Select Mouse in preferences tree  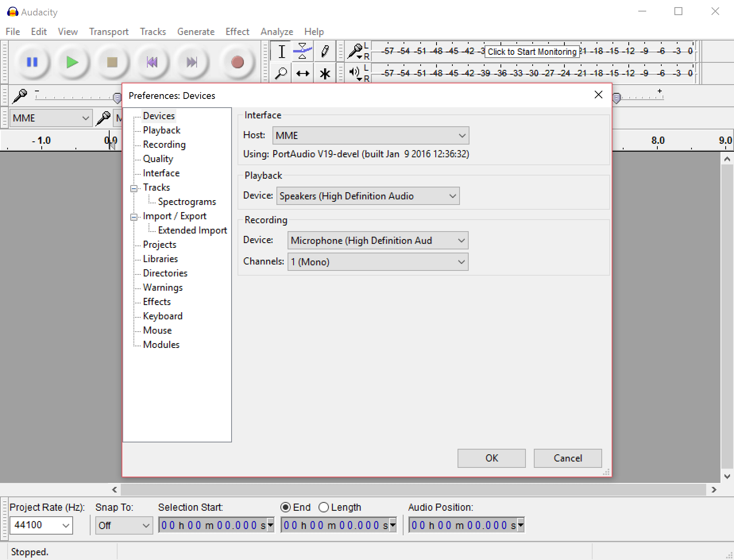click(157, 330)
